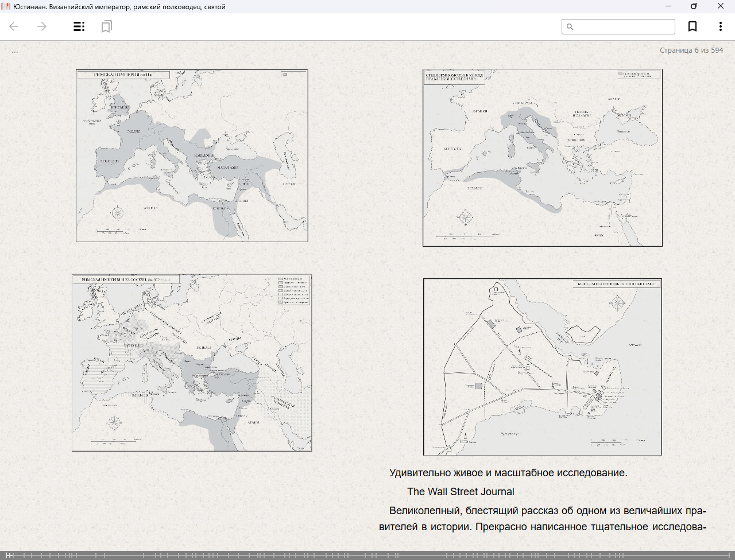Click the current position marker on progress bar

(7, 555)
